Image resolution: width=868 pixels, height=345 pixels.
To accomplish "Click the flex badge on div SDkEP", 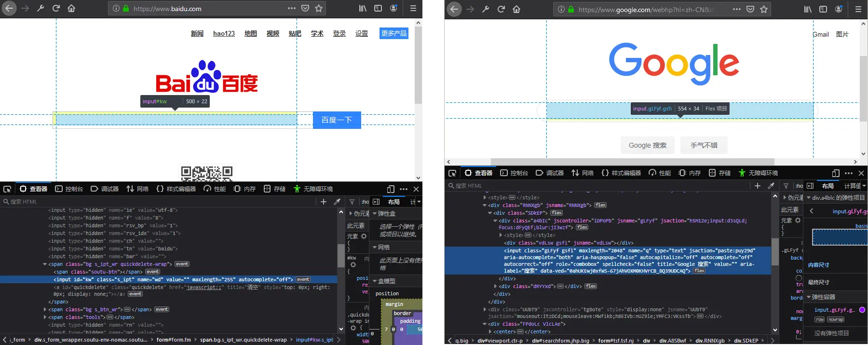I will (556, 213).
